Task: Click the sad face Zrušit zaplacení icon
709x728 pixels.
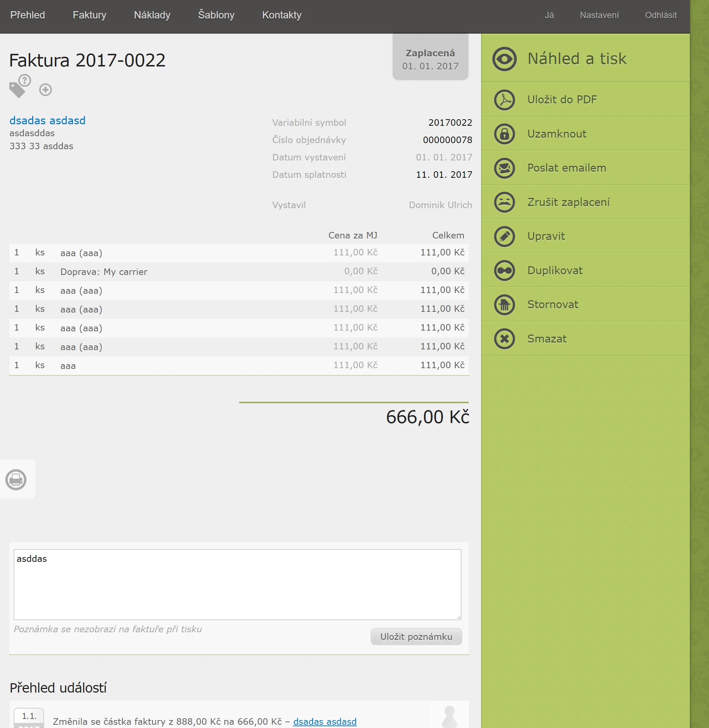Action: point(504,202)
